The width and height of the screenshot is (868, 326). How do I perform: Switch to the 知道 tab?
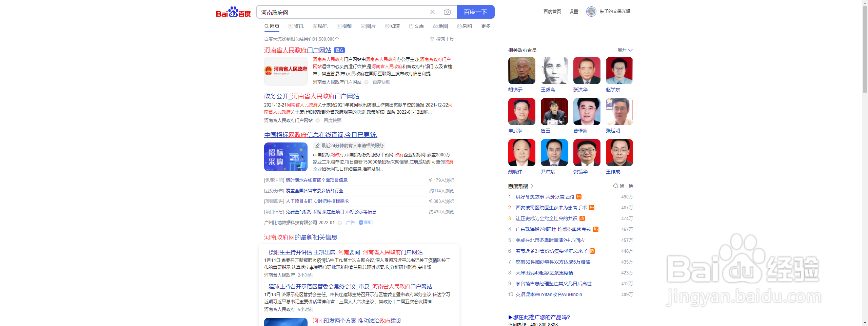coord(392,26)
